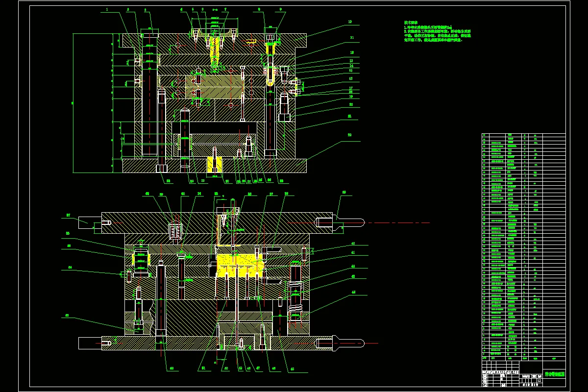Click the drawing title cell in title block
Image resolution: width=588 pixels, height=392 pixels.
click(554, 374)
